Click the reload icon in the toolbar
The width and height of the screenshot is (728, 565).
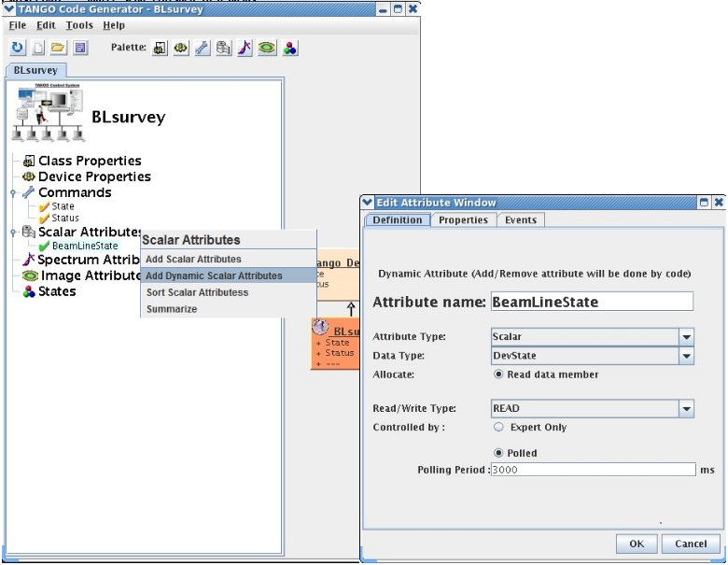coord(19,48)
